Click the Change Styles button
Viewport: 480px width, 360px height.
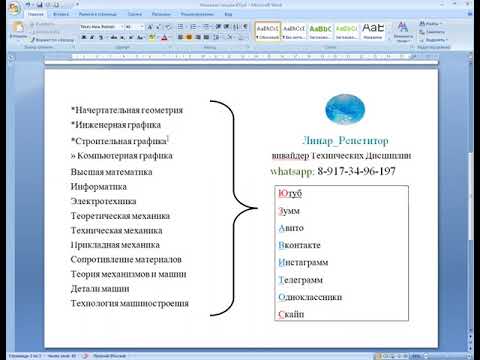pos(403,31)
